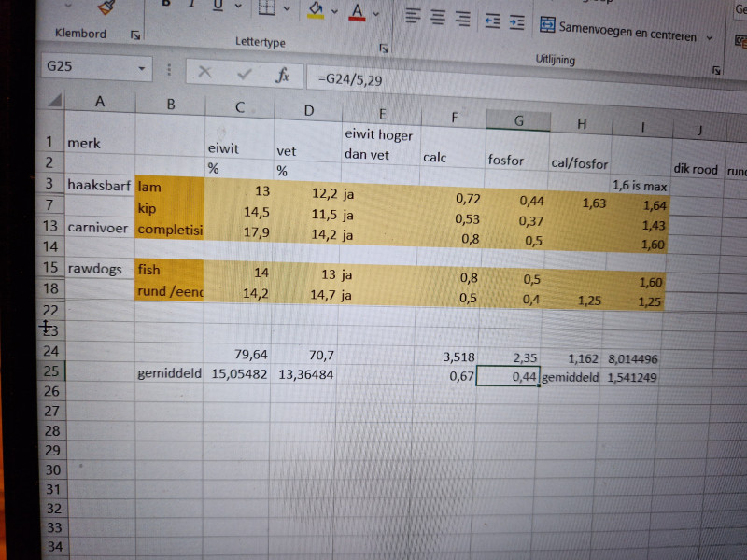The width and height of the screenshot is (747, 560).
Task: Click the 'eiwit hoger dan vet' header cell
Action: [x=380, y=145]
